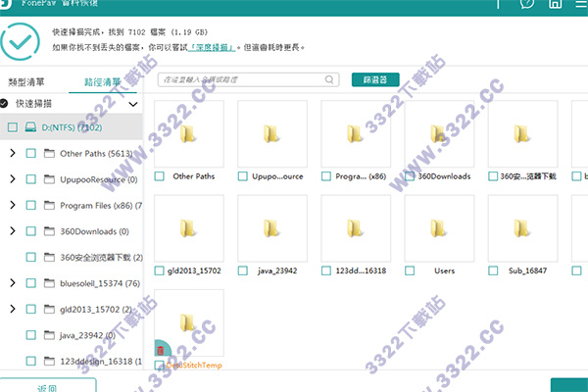Expand the Other Paths tree node

(13, 153)
